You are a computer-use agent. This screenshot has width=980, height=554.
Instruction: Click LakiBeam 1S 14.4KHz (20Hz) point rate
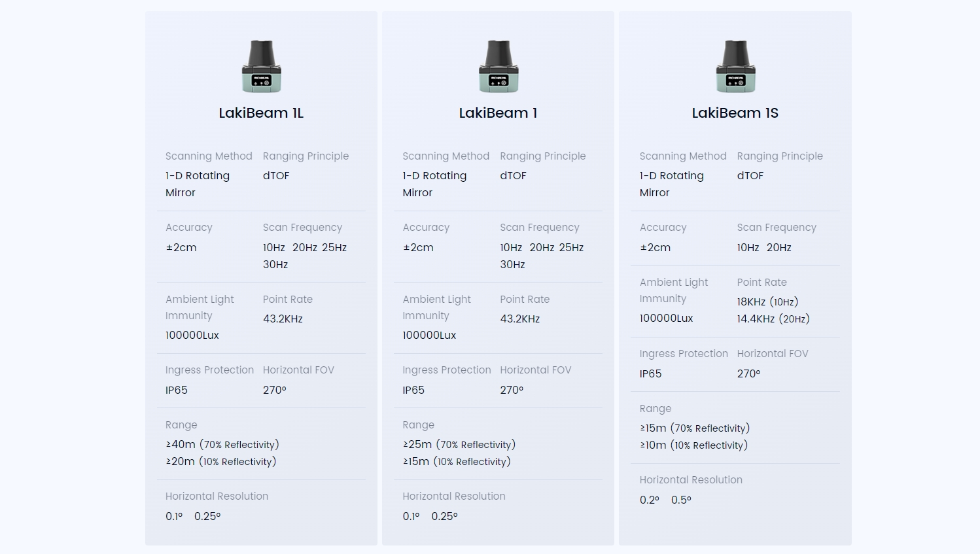773,319
